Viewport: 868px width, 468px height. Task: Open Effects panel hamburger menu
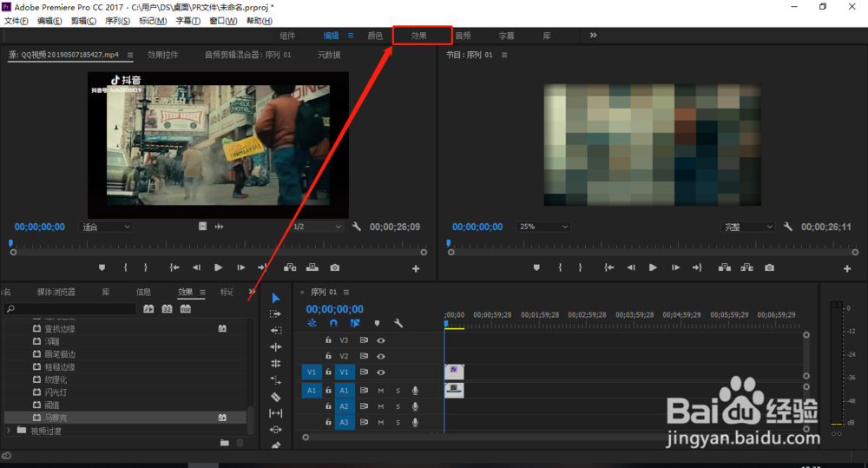(202, 292)
